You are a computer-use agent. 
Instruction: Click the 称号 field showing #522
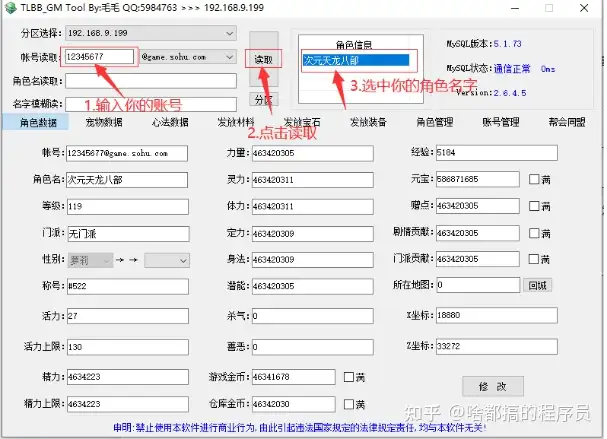(128, 286)
